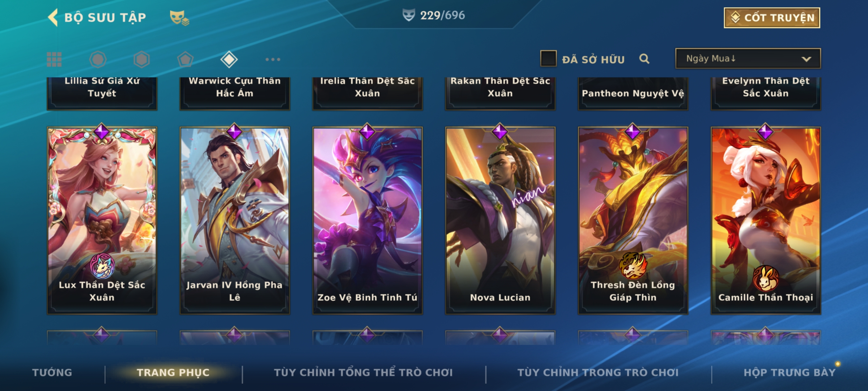Open the Hộp Trưng Bày tab
This screenshot has width=868, height=391.
(x=790, y=373)
